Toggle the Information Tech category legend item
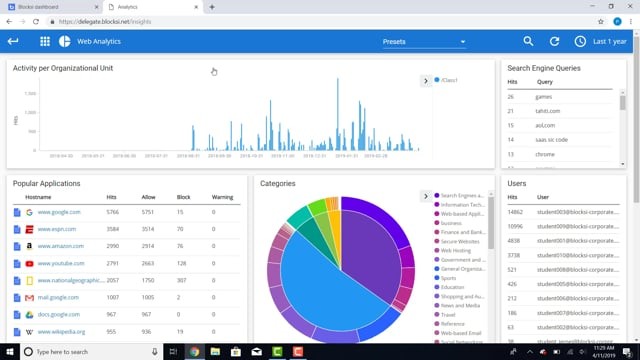Viewport: 640px width, 360px height. pos(459,205)
